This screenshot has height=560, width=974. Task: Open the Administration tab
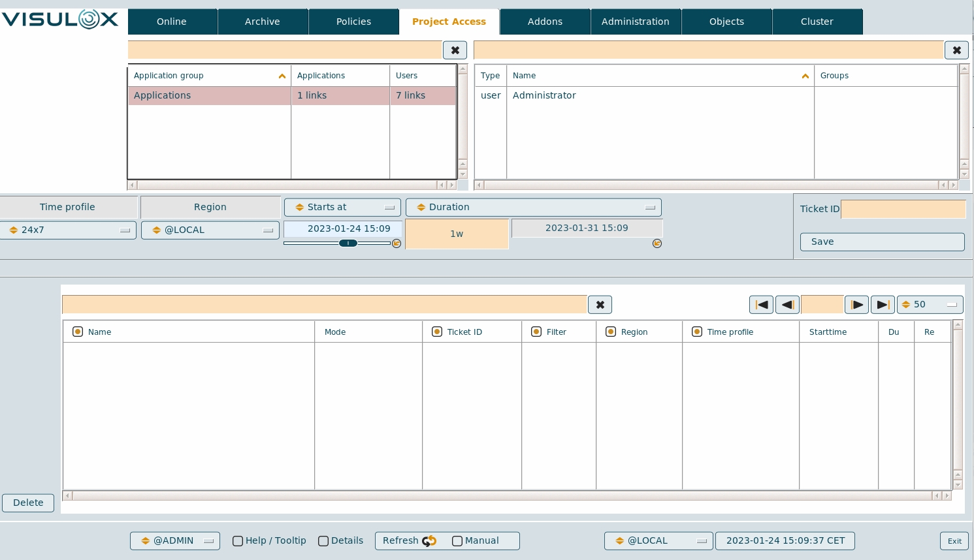(x=635, y=22)
